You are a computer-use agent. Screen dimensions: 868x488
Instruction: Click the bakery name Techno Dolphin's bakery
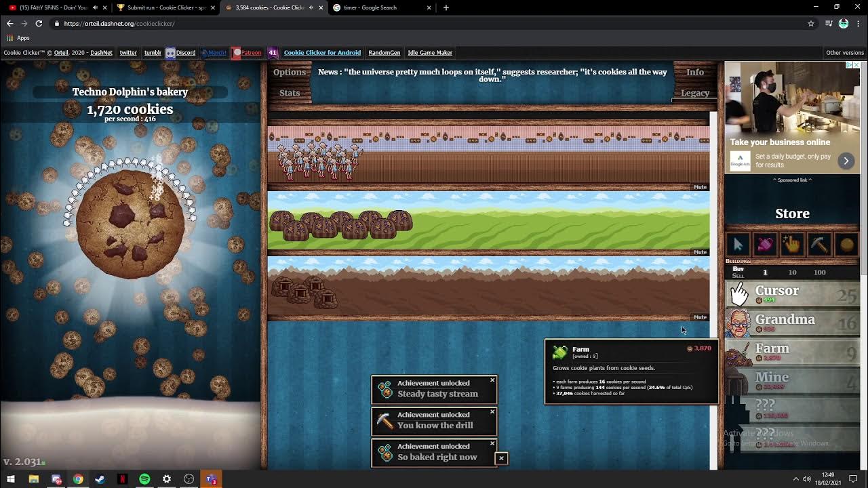[x=130, y=91]
